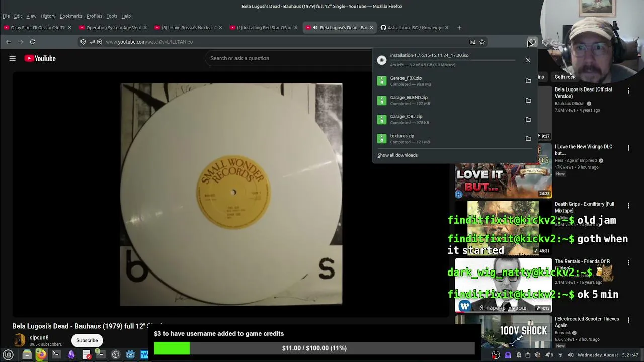Screen dimensions: 644x362
Task: Open containing folder for Garage_FBX.zip
Action: [528, 81]
